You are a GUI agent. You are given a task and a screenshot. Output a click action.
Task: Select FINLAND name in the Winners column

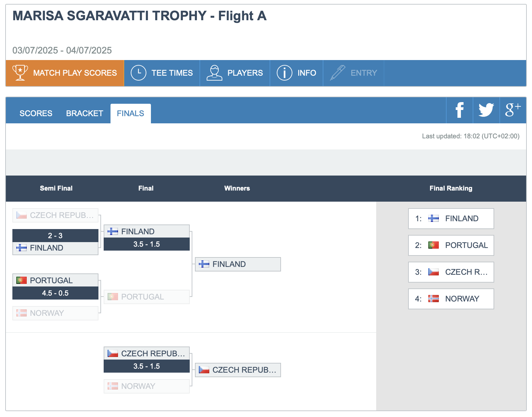[229, 264]
